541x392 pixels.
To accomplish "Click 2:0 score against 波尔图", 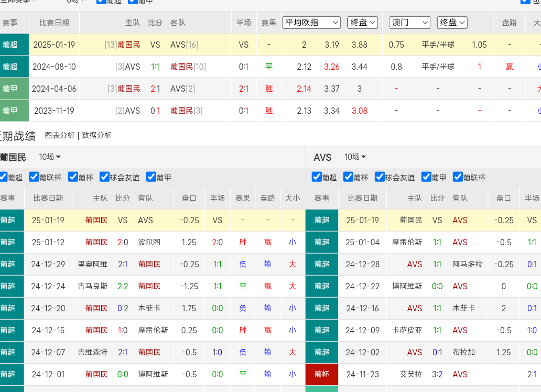I will coord(123,242).
